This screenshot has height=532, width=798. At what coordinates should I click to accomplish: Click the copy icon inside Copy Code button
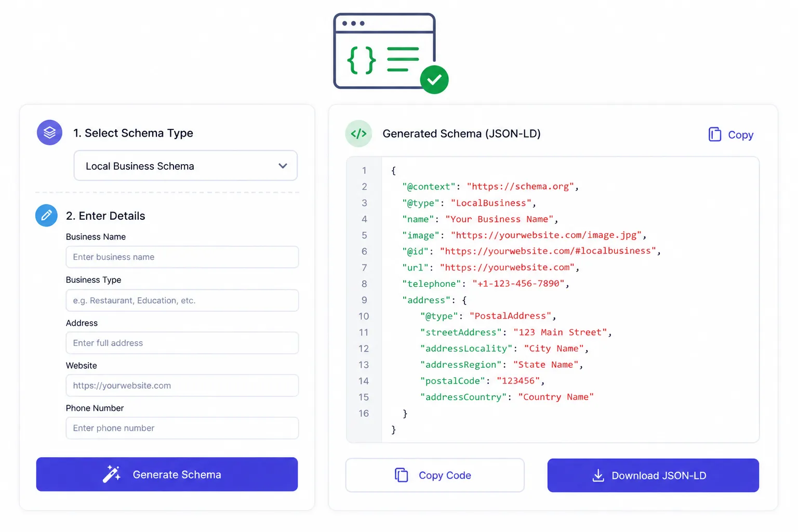tap(402, 475)
